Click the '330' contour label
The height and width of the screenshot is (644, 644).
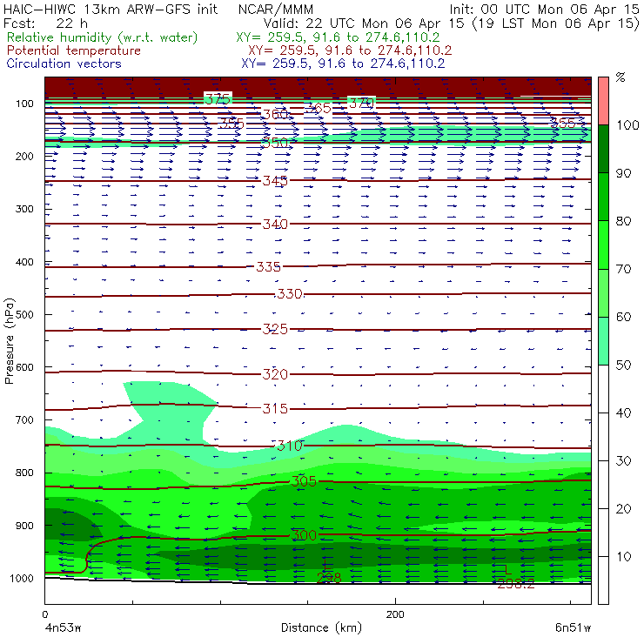[x=290, y=293]
